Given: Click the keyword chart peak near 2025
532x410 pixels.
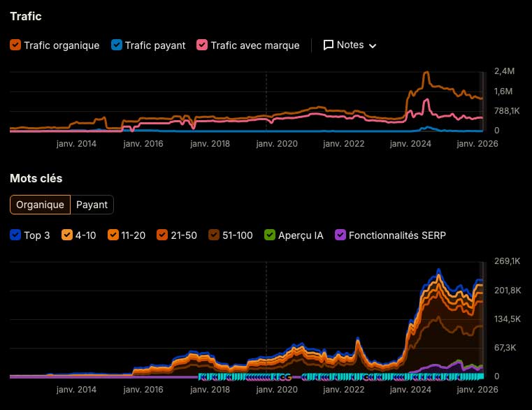Looking at the screenshot, I should tap(439, 270).
